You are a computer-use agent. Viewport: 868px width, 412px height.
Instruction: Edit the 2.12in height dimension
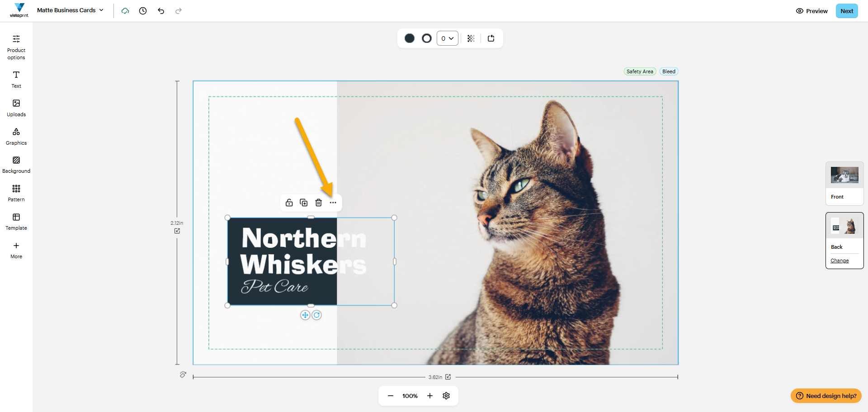[177, 231]
